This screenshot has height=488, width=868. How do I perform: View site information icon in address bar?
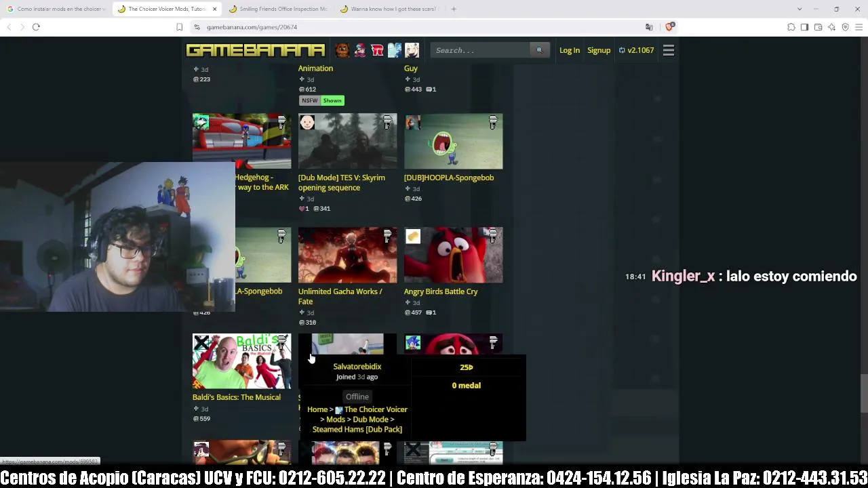tap(197, 27)
